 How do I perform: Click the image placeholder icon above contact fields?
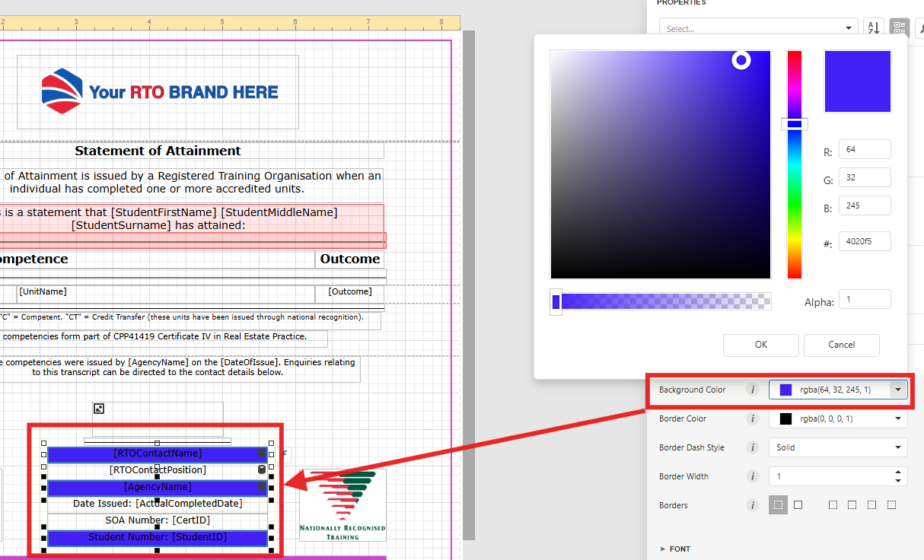pos(99,409)
